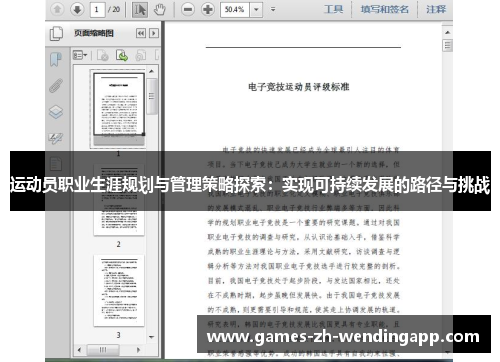
Task: Open the 填写和签名 pane
Action: point(385,9)
